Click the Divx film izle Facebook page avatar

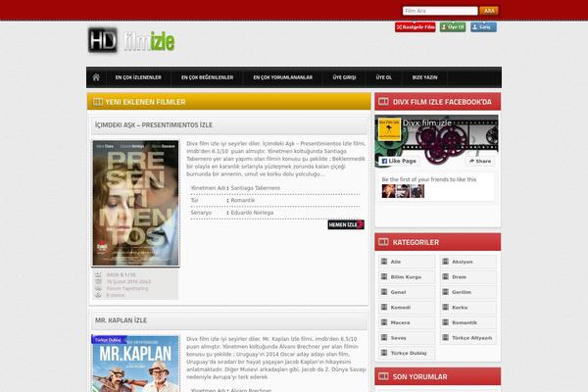(389, 129)
